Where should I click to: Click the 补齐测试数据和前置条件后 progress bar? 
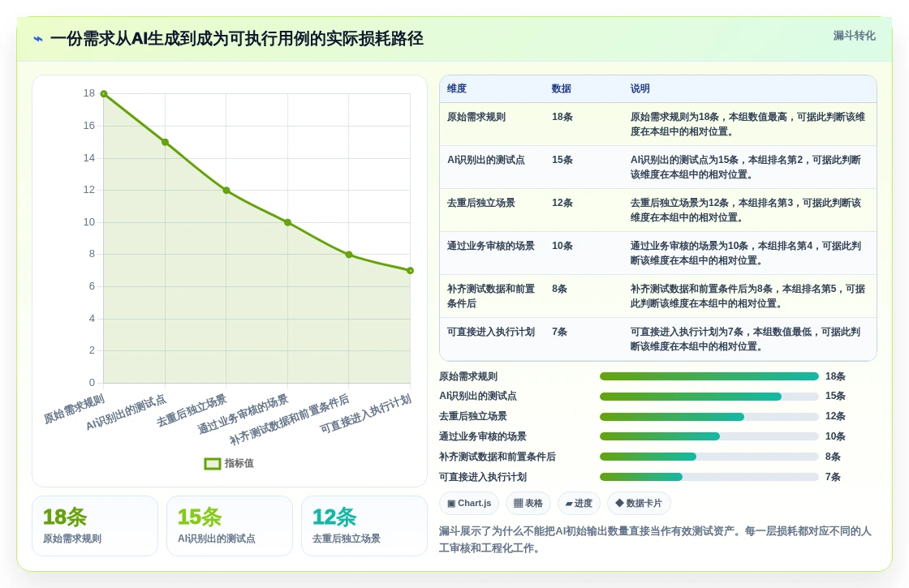709,457
